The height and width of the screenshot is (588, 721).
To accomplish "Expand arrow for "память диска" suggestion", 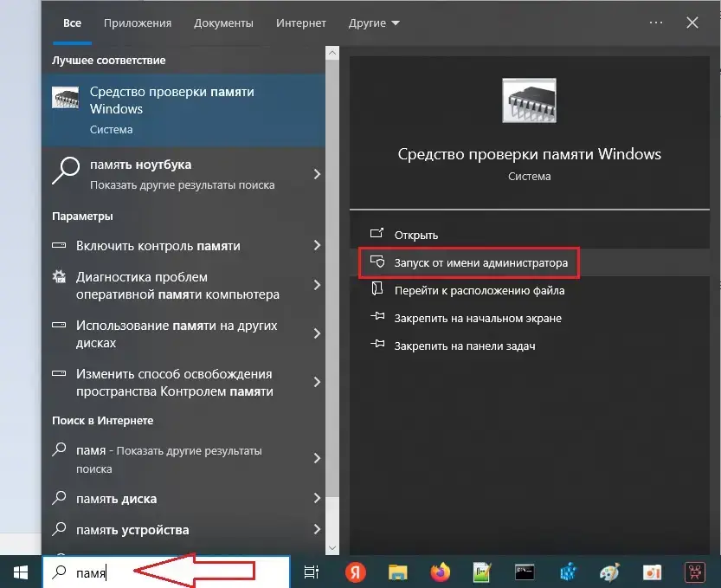I will click(x=317, y=498).
